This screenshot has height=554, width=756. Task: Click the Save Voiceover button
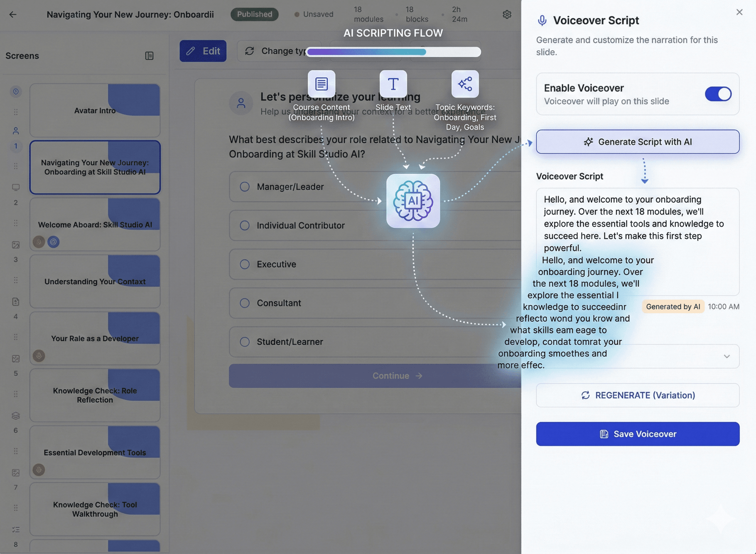638,434
